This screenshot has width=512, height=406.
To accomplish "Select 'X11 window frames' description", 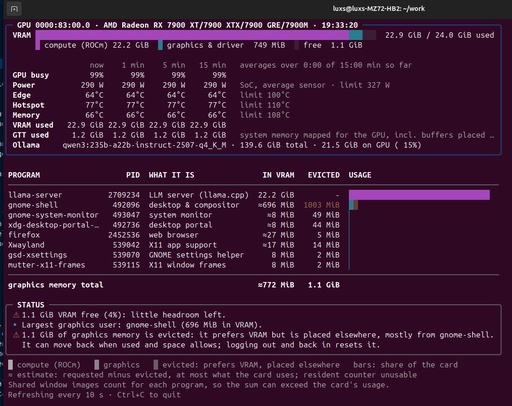I will [x=187, y=265].
